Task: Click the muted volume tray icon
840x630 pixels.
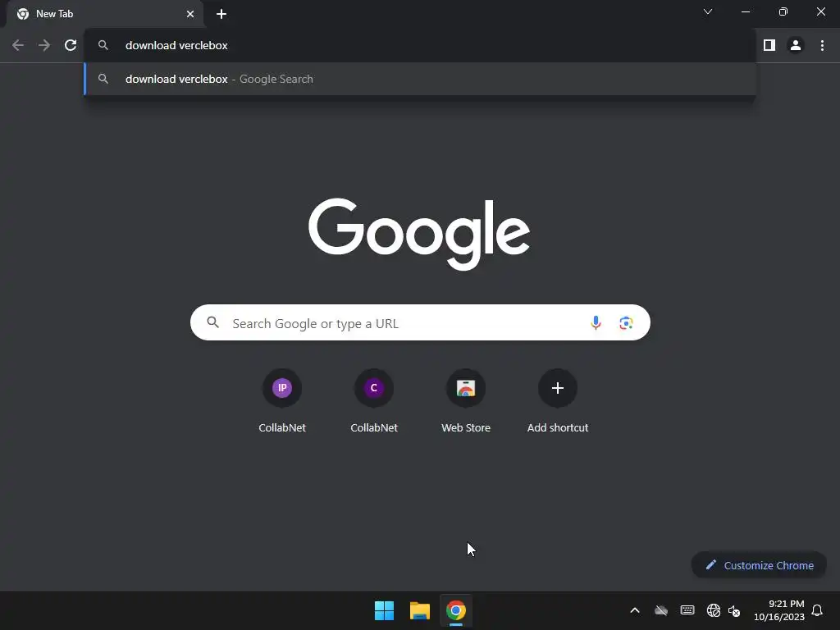Action: [x=734, y=610]
